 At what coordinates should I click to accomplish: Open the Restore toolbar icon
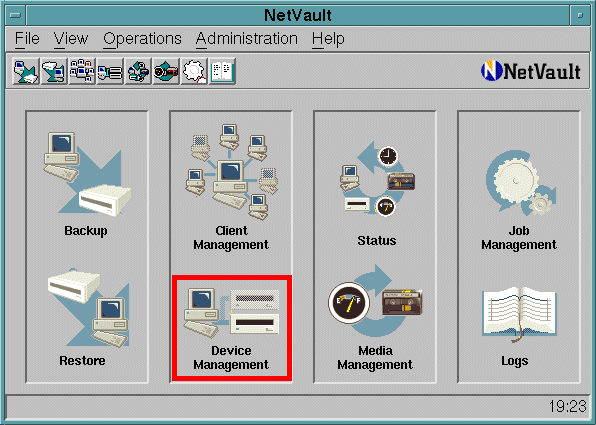click(x=54, y=71)
